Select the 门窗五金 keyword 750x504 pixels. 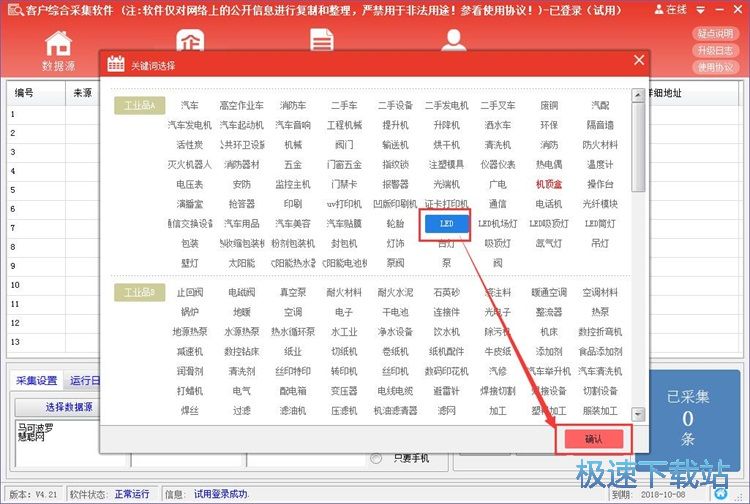pos(344,164)
